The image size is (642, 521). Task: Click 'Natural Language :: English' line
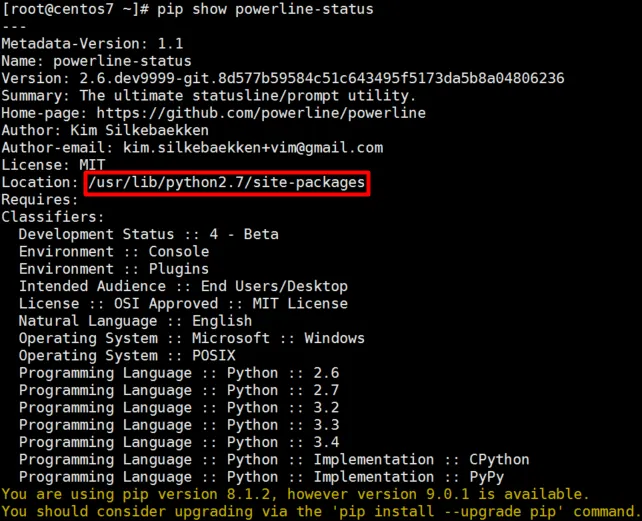135,321
